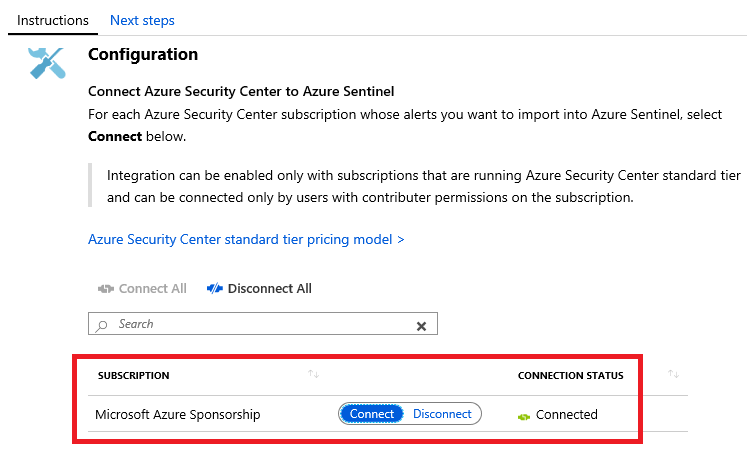Sort by the Connection Status column arrows
748x468 pixels.
point(674,375)
